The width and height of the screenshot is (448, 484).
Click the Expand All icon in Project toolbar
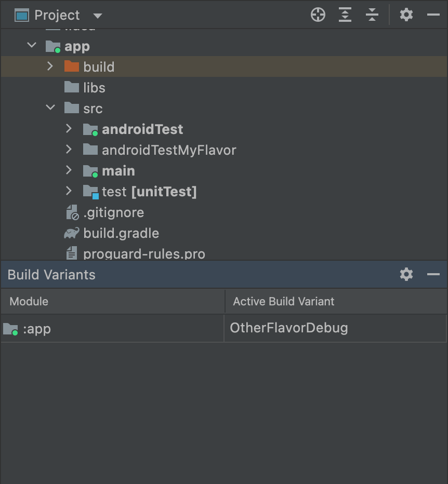pos(345,15)
